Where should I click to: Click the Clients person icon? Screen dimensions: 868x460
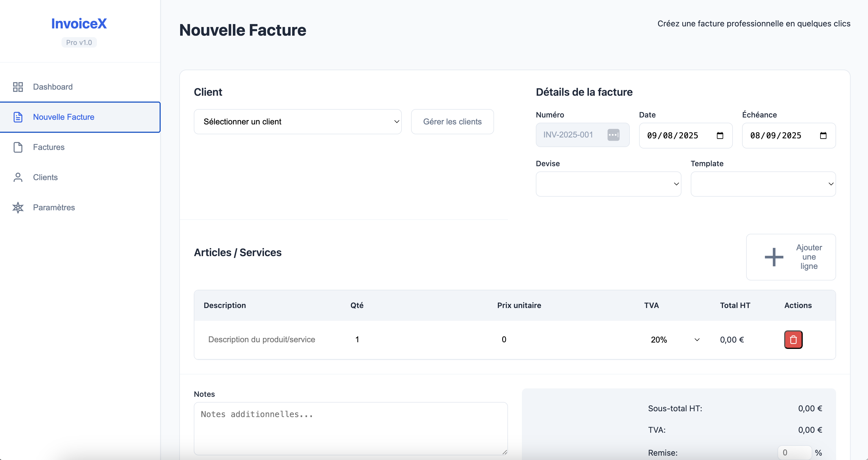pos(18,177)
